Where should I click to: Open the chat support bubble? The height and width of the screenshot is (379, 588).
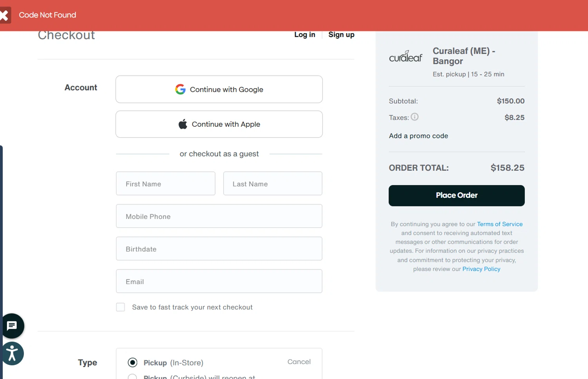click(12, 326)
